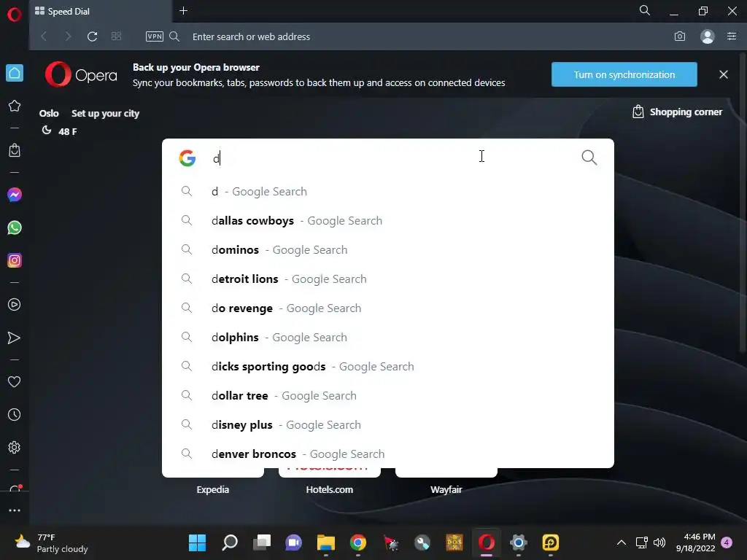Open the Player sidebar icon
Screen dimensions: 747x560
(x=15, y=305)
